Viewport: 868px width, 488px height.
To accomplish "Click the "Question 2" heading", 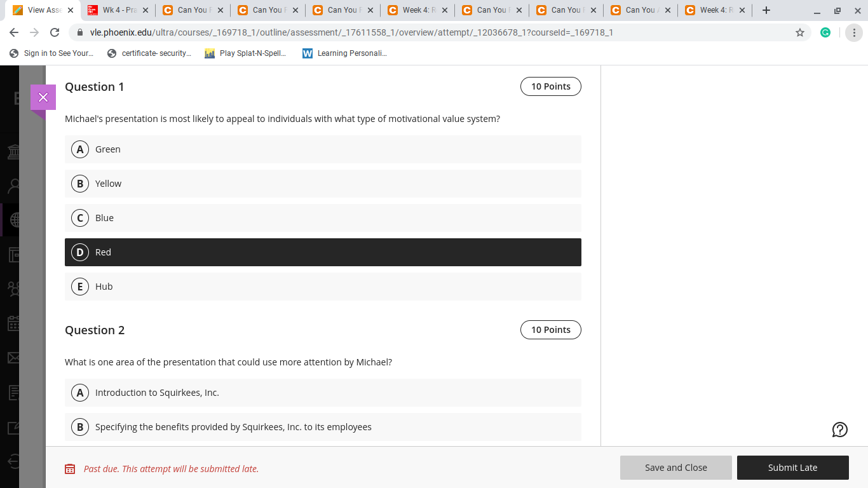I will (x=95, y=330).
